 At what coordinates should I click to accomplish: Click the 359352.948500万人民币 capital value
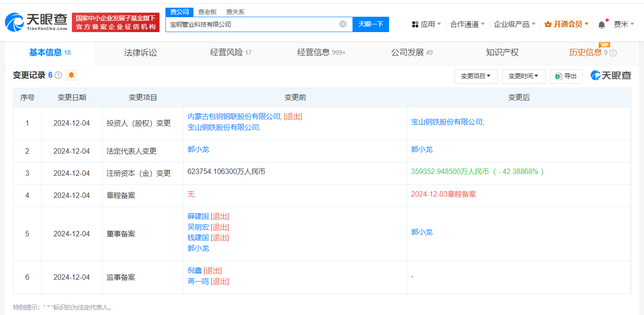[450, 172]
